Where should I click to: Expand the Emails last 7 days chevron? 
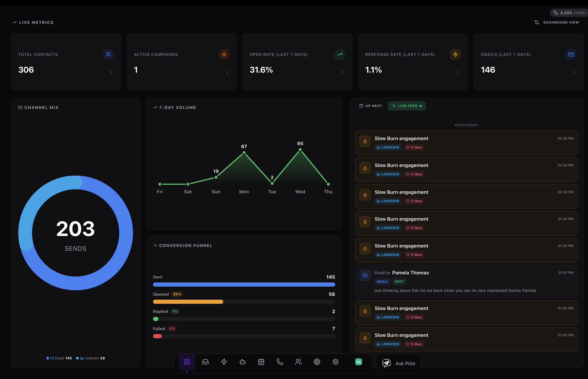574,72
